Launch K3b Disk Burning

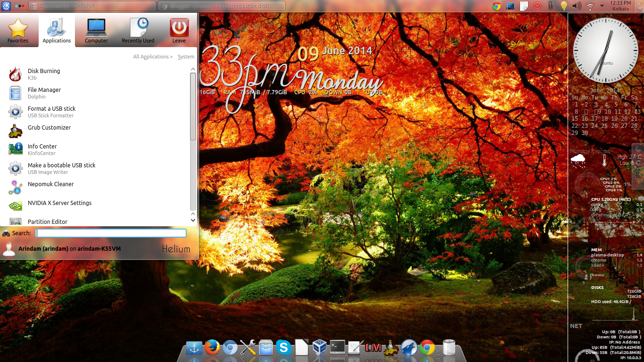(98, 74)
